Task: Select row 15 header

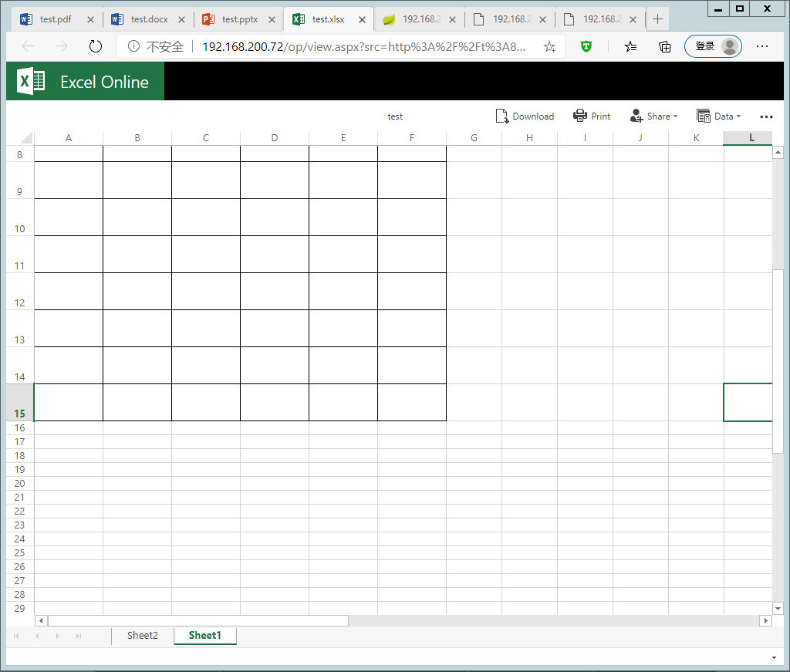Action: click(19, 403)
